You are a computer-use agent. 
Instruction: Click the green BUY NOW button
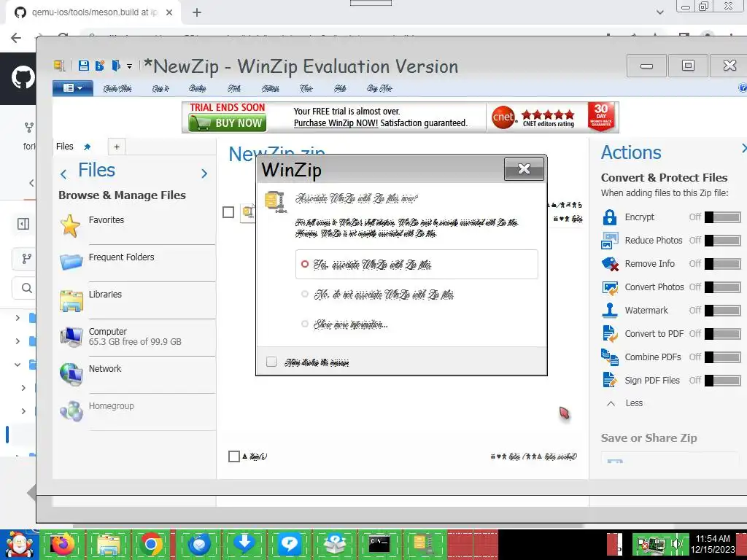pos(228,123)
